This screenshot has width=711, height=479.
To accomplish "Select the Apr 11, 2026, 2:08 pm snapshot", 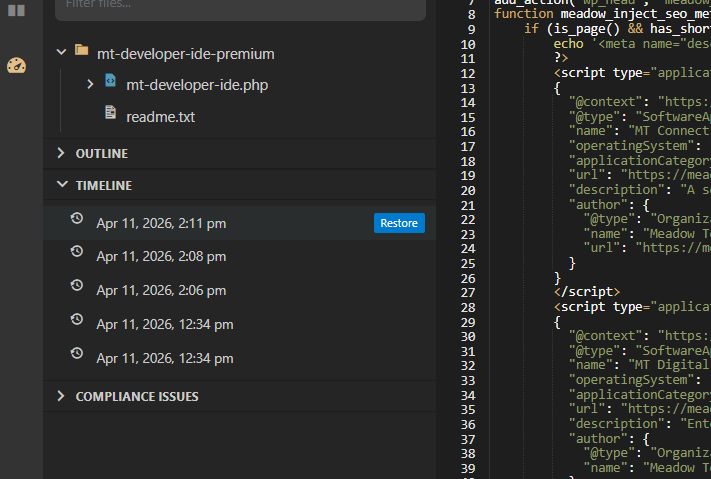I will tap(239, 257).
